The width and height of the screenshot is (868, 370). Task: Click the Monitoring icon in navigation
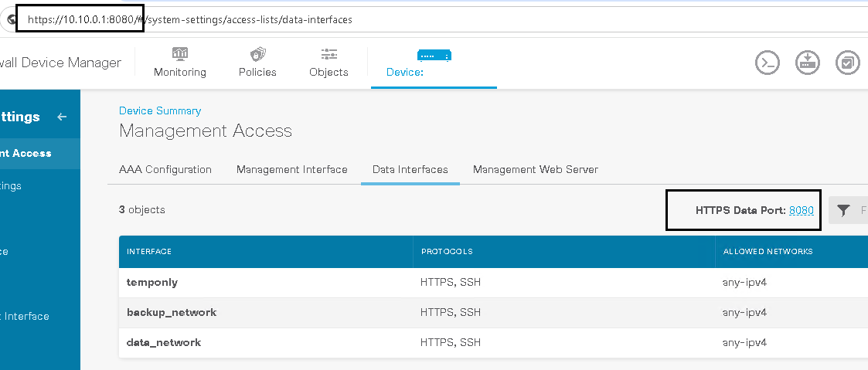(x=180, y=54)
